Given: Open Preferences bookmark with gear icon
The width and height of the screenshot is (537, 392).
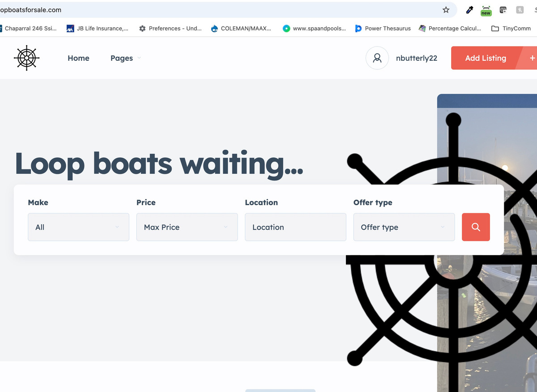Looking at the screenshot, I should point(170,28).
